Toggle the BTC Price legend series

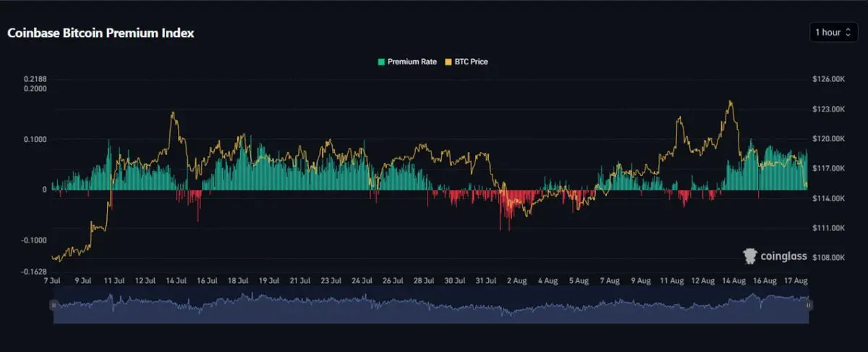(x=466, y=62)
